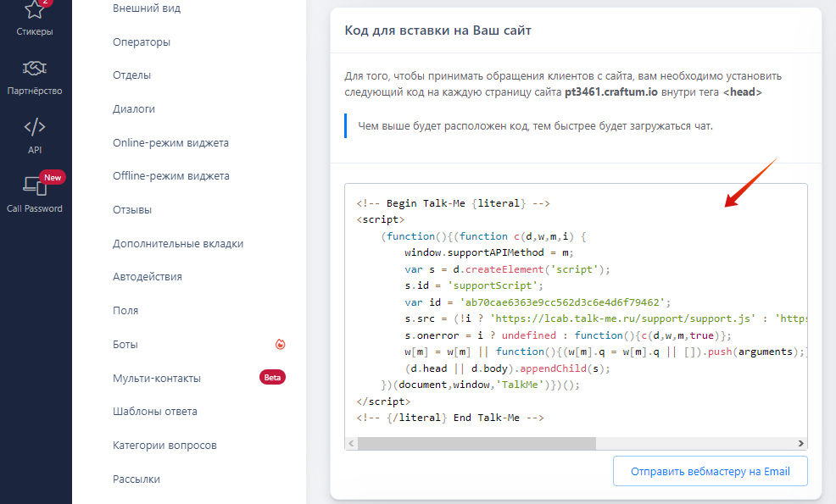Click the createElement('script') code line
This screenshot has height=504, width=836.
[x=507, y=269]
